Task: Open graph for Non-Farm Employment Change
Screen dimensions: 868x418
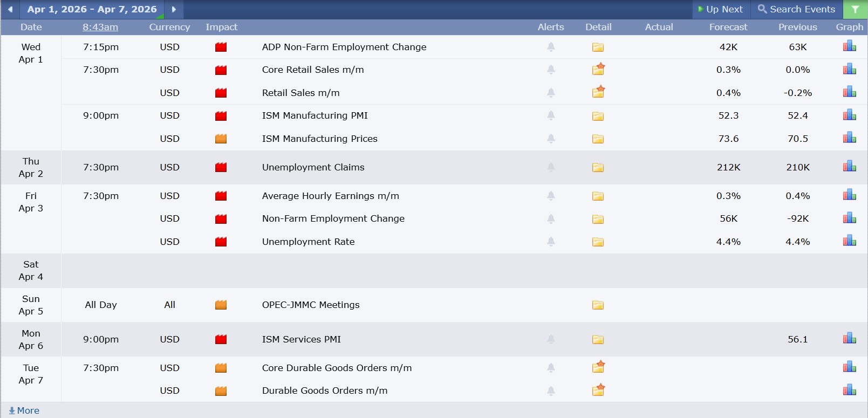Action: (x=850, y=218)
